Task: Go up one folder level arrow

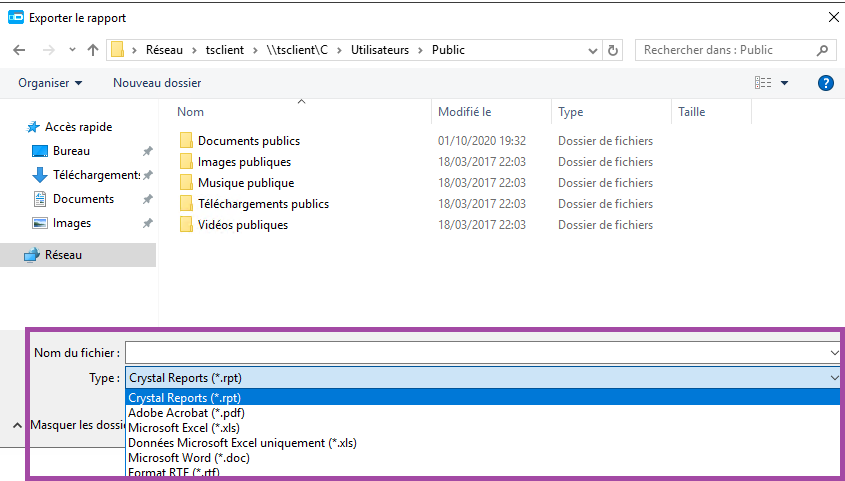Action: point(93,50)
